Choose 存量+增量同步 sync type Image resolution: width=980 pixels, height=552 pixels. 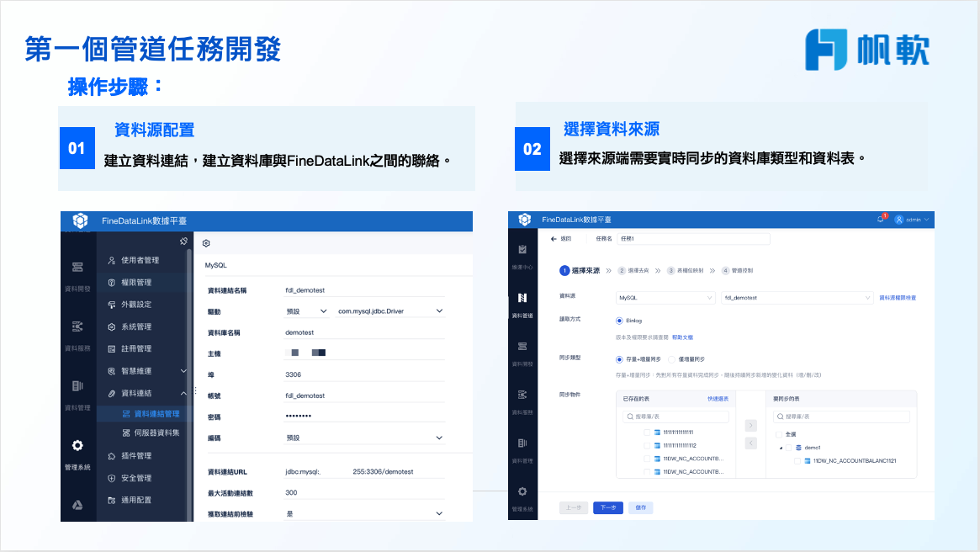(619, 359)
